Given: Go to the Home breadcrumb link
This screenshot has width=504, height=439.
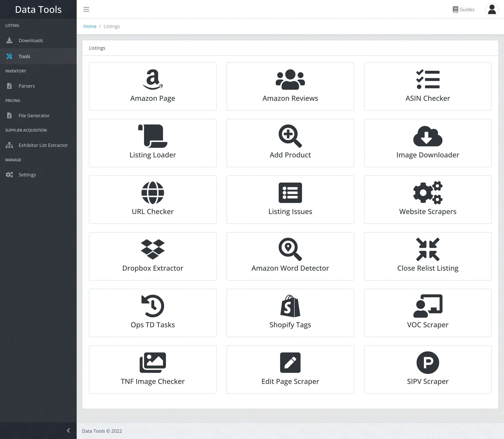Looking at the screenshot, I should click(90, 26).
